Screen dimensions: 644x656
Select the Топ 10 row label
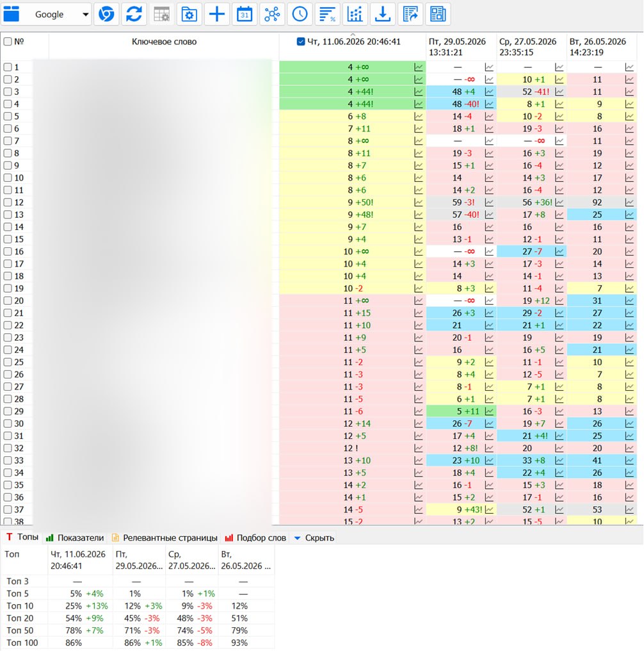click(20, 606)
